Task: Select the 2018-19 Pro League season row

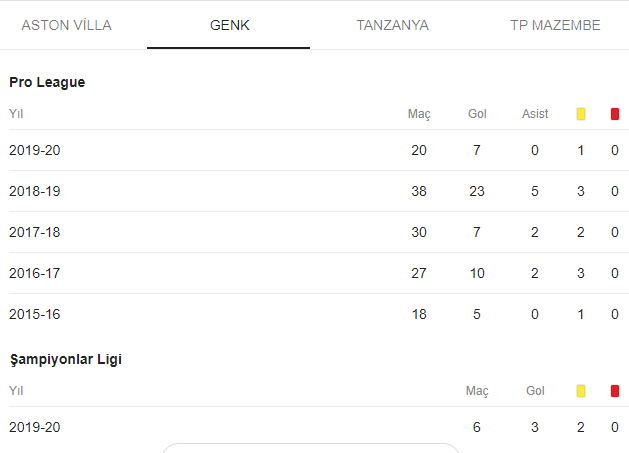Action: click(319, 191)
